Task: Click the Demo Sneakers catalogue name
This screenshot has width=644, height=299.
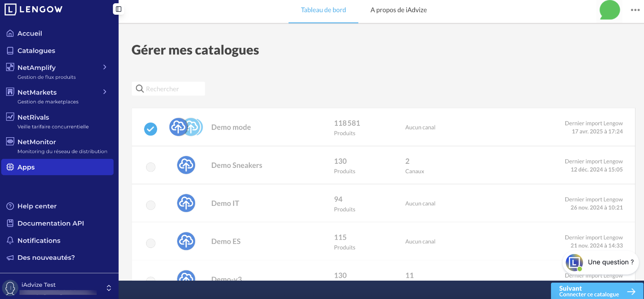Action: [237, 165]
